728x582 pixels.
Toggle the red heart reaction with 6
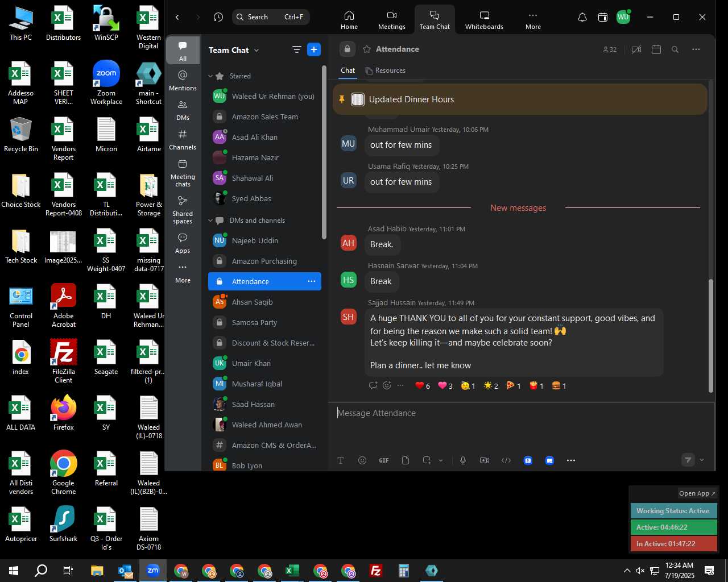(423, 386)
